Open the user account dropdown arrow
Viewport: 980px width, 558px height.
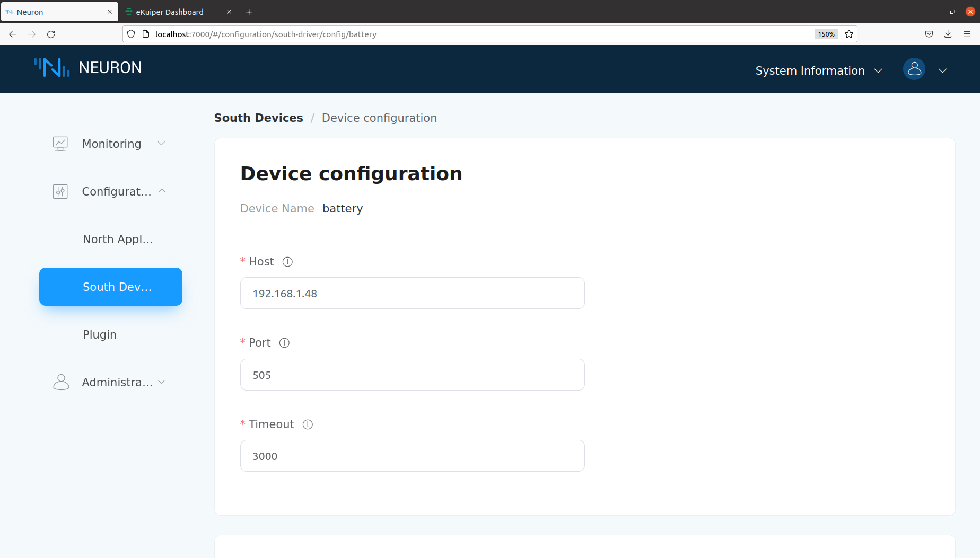click(x=942, y=70)
